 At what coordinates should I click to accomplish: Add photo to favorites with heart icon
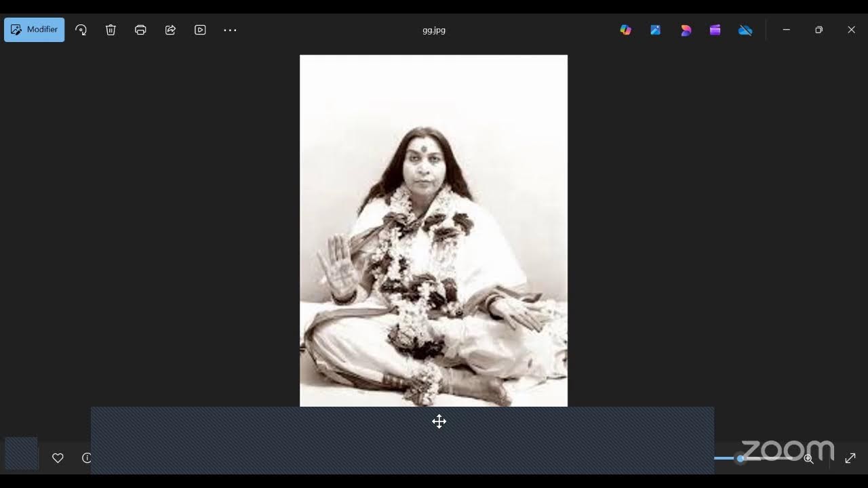coord(58,458)
